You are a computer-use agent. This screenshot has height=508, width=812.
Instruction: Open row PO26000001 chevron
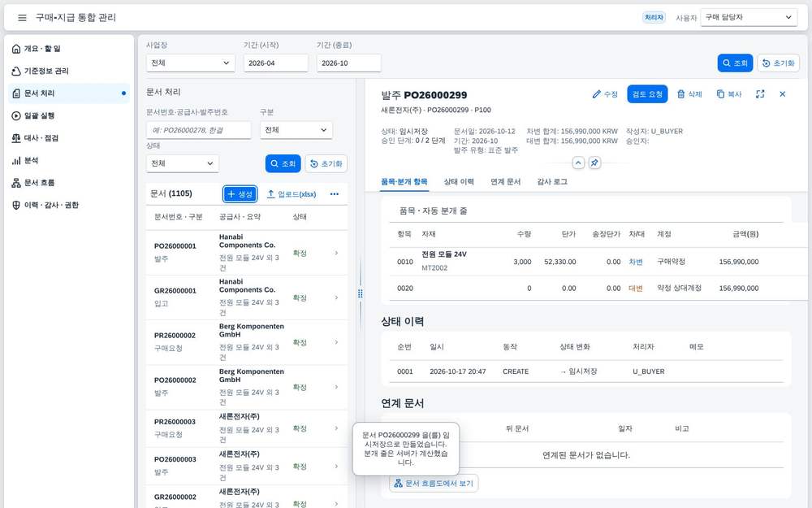coord(337,253)
